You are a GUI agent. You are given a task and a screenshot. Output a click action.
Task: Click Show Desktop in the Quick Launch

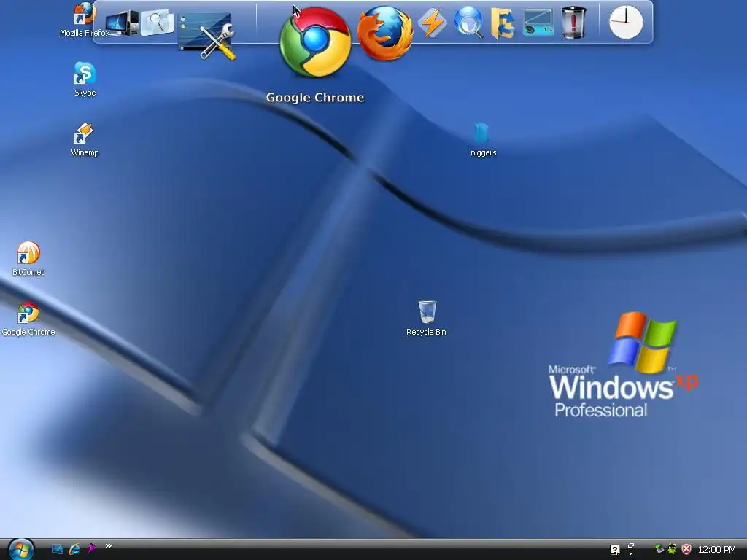[57, 549]
